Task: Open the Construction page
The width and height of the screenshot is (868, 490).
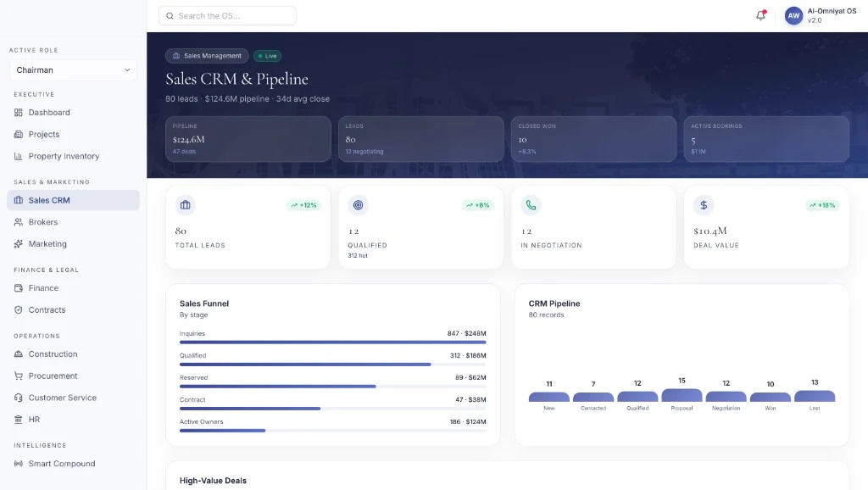Action: (x=73, y=354)
